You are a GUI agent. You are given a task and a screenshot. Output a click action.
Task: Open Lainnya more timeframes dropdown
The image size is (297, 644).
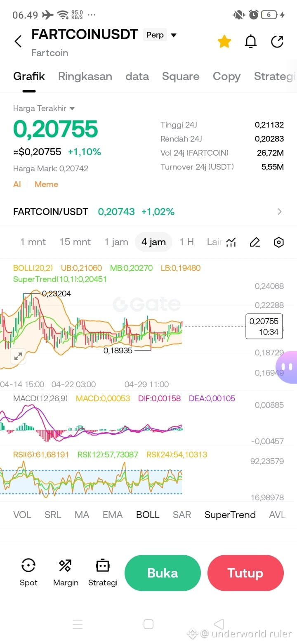215,242
